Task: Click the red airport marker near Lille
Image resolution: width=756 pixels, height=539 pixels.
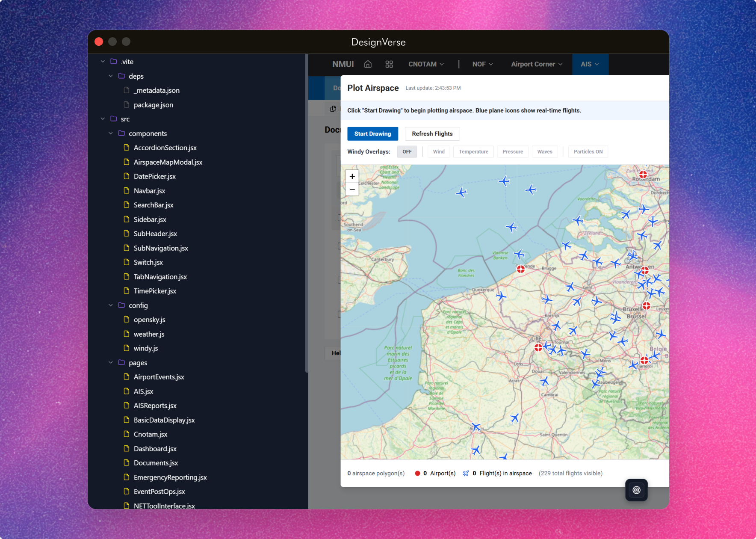Action: click(x=538, y=347)
